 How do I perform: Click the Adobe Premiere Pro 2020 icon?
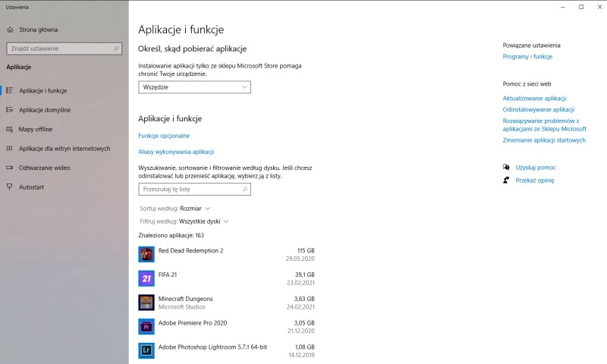coord(146,327)
